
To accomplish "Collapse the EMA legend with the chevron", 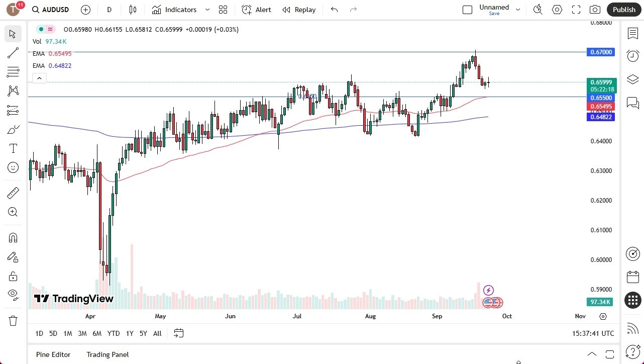I will click(39, 78).
